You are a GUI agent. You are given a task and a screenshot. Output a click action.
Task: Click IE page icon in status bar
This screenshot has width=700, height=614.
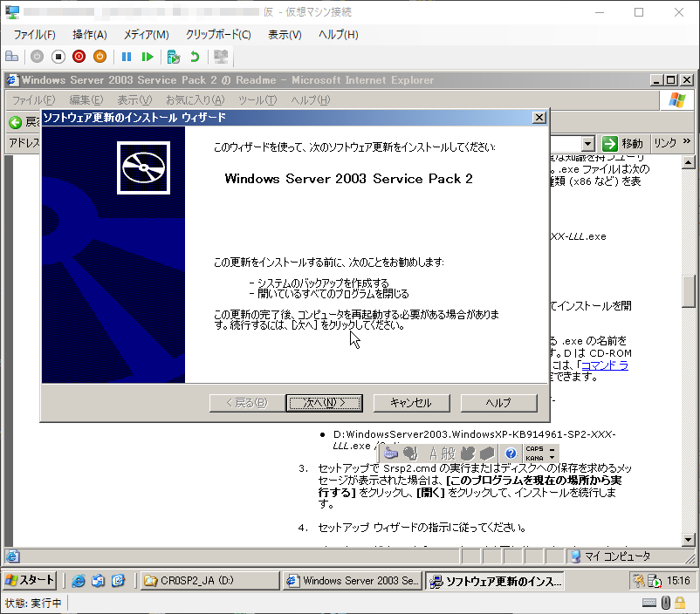(x=12, y=556)
